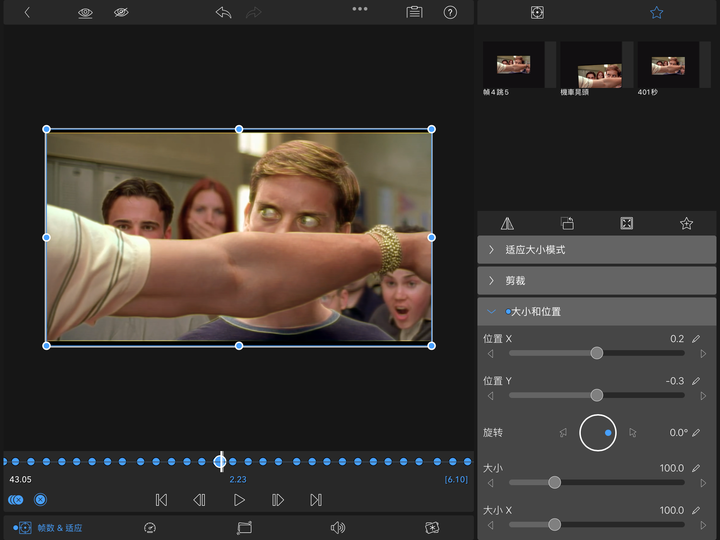Redo the last undone edit

[x=253, y=12]
